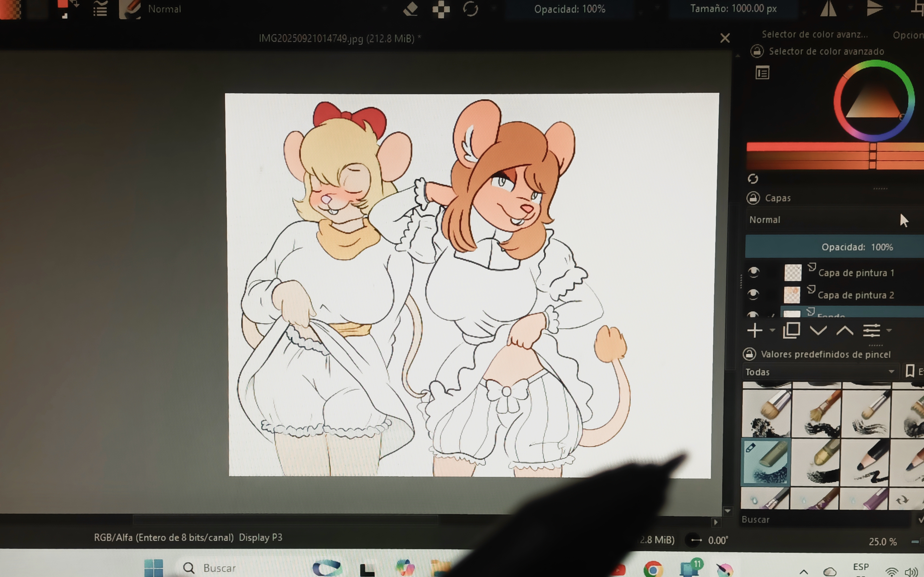
Task: Click the 25.0 % zoom value
Action: (x=883, y=542)
